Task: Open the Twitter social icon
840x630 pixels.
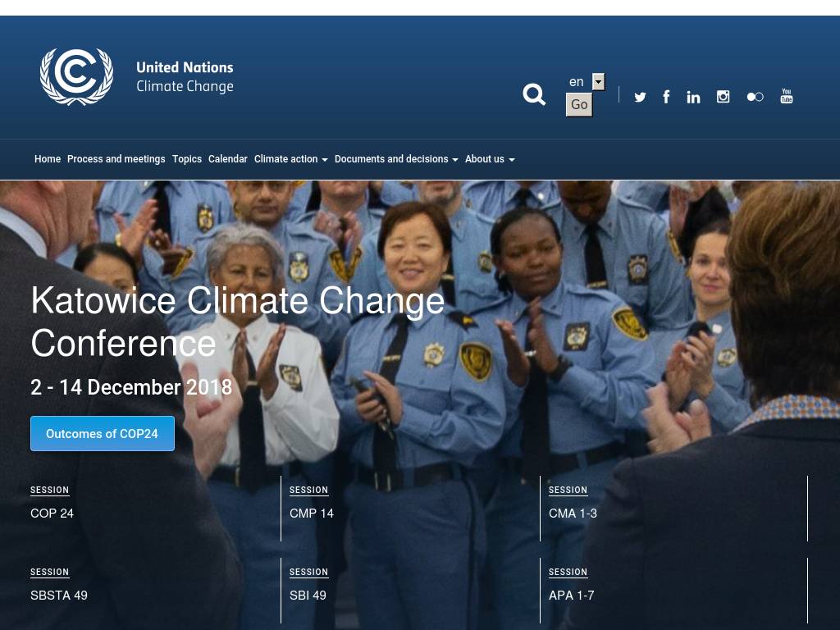Action: click(640, 97)
